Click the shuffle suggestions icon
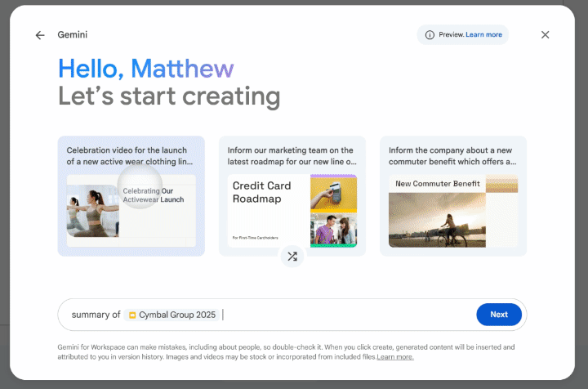The height and width of the screenshot is (389, 588). point(292,257)
